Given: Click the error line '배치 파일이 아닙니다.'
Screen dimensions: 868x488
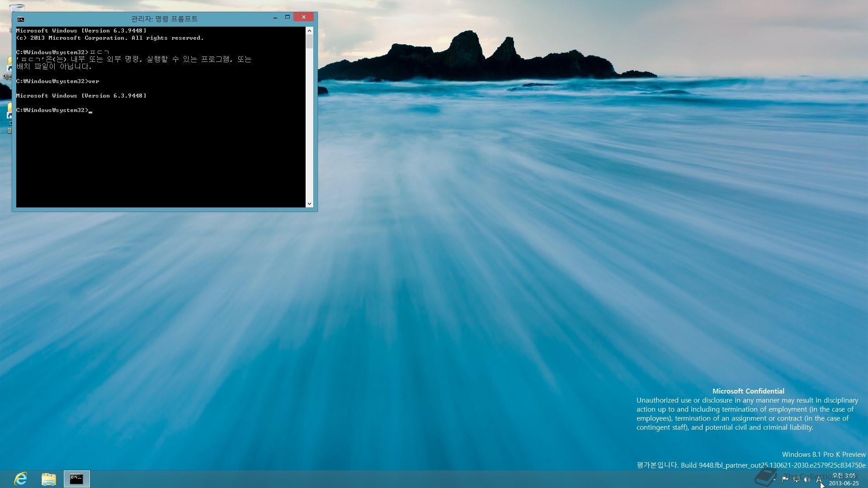Looking at the screenshot, I should point(54,67).
